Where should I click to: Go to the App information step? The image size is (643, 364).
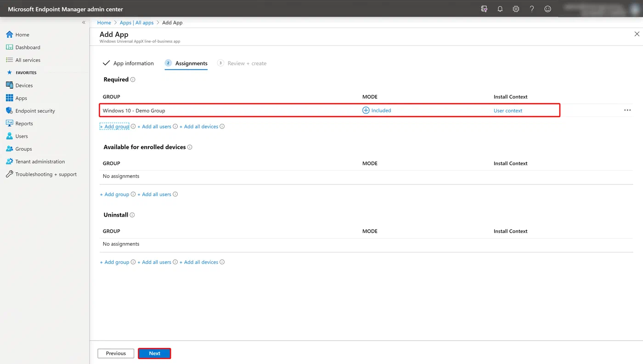[x=128, y=63]
